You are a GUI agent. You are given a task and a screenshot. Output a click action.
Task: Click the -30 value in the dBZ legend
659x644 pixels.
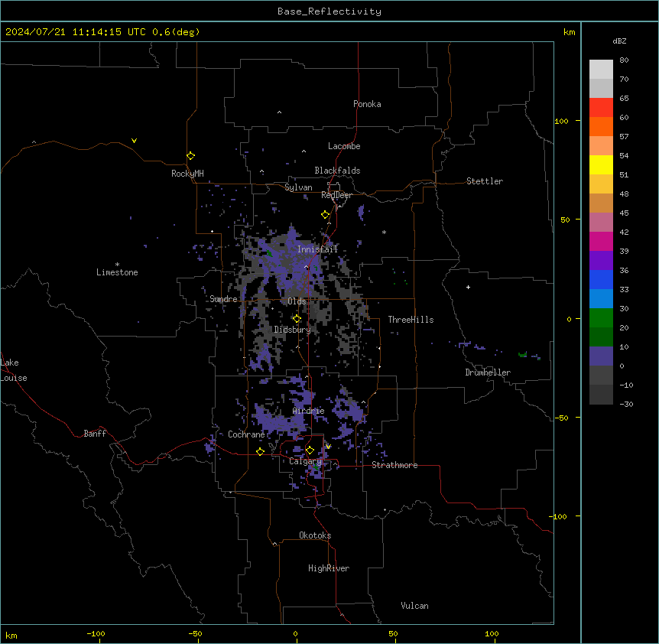pos(626,404)
